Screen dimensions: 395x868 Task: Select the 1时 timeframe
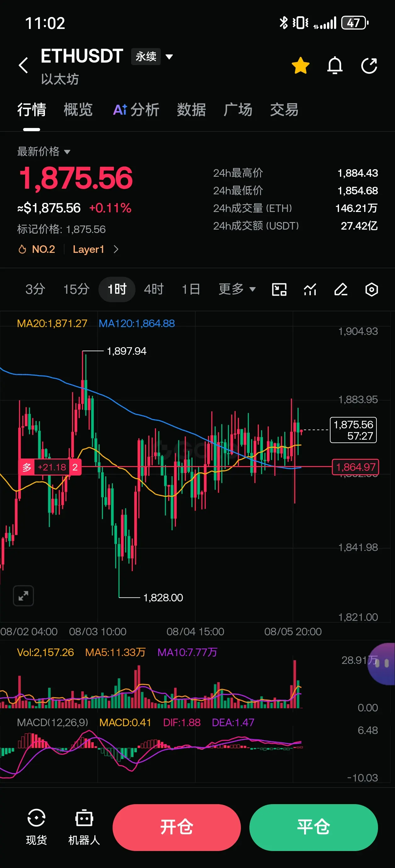point(117,289)
